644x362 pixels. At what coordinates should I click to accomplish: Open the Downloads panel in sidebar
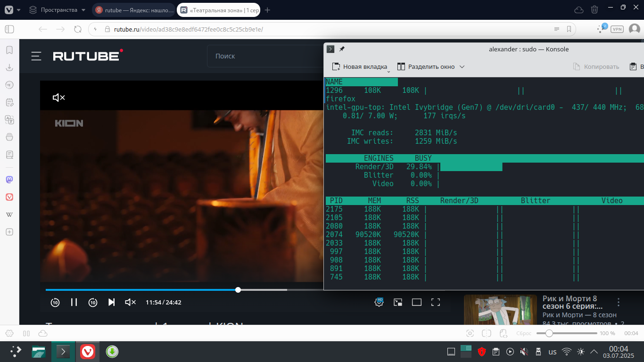(x=9, y=67)
